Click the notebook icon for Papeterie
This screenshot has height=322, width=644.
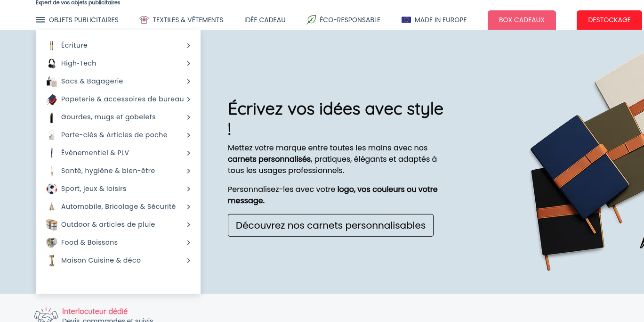coord(52,99)
